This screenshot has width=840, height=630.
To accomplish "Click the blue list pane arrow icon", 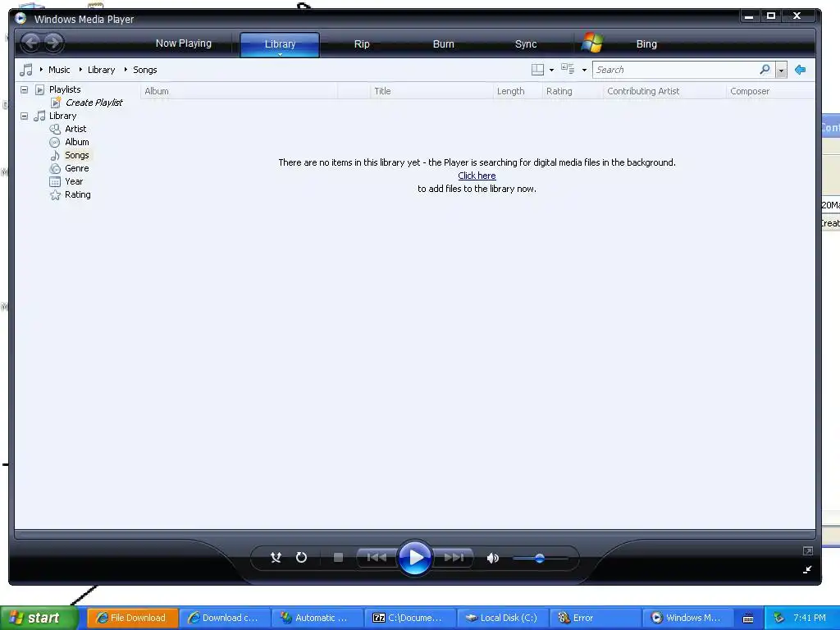I will coord(801,70).
